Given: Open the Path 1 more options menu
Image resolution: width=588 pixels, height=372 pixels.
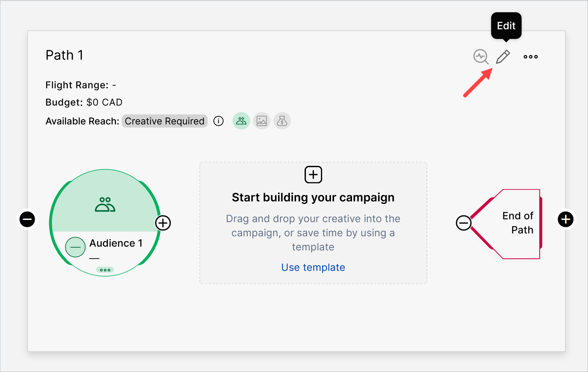Looking at the screenshot, I should pyautogui.click(x=530, y=57).
